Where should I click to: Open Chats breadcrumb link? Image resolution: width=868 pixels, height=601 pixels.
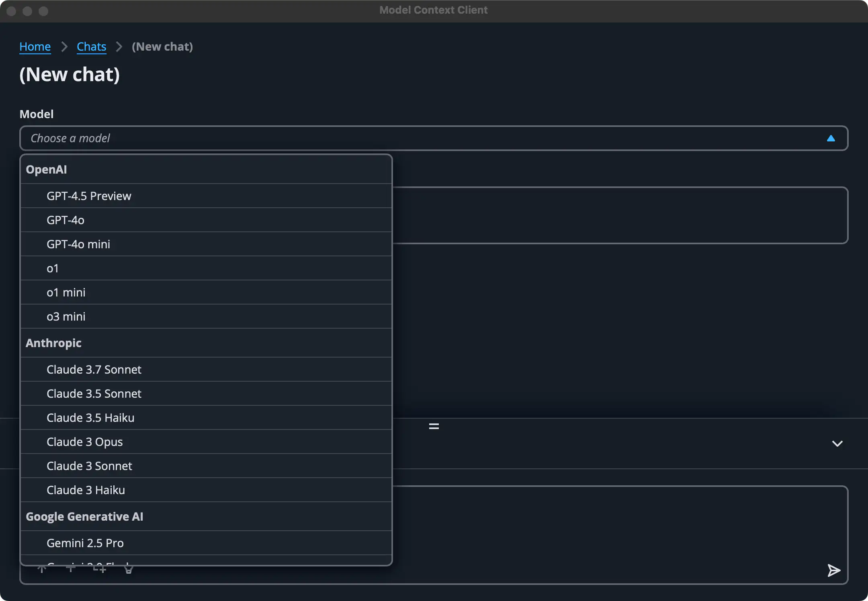91,47
